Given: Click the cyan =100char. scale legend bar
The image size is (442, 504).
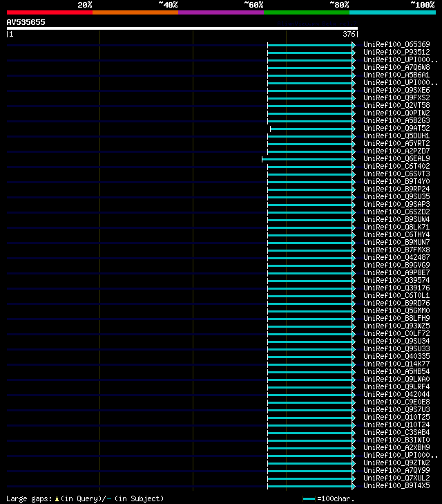Looking at the screenshot, I should tap(309, 499).
